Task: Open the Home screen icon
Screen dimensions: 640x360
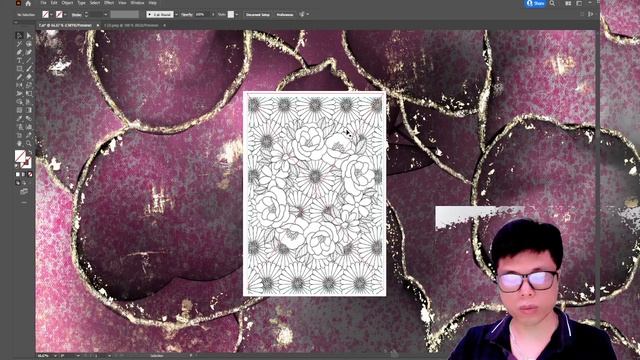Action: click(x=28, y=3)
